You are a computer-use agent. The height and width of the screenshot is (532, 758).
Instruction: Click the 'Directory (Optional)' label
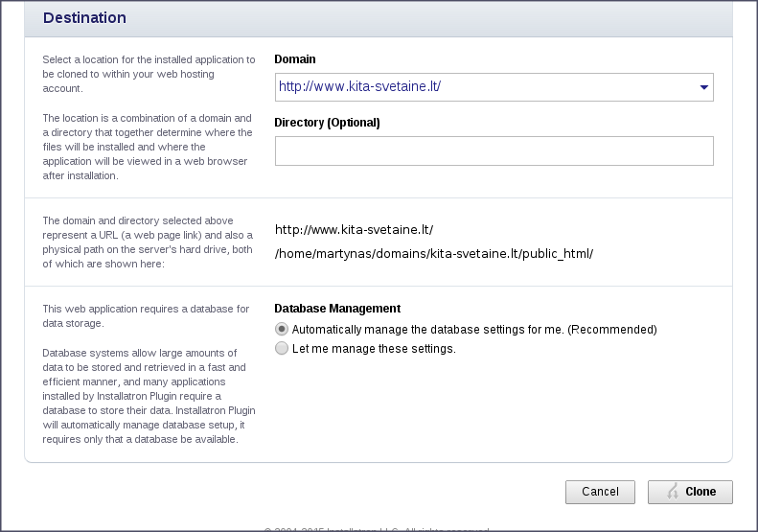click(327, 123)
